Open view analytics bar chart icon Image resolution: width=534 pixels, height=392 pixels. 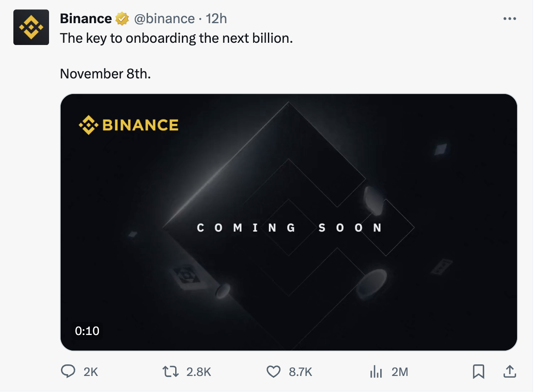(x=376, y=372)
